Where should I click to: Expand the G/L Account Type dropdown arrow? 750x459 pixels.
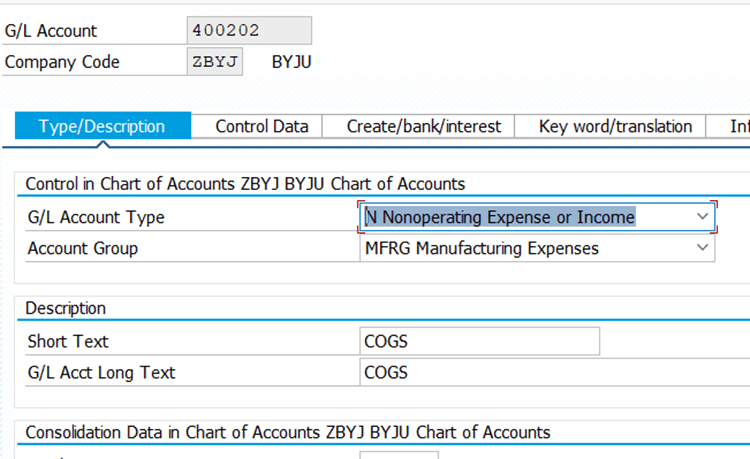[701, 217]
